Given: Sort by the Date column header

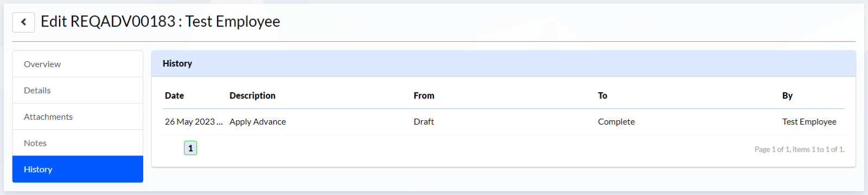Looking at the screenshot, I should pyautogui.click(x=174, y=95).
